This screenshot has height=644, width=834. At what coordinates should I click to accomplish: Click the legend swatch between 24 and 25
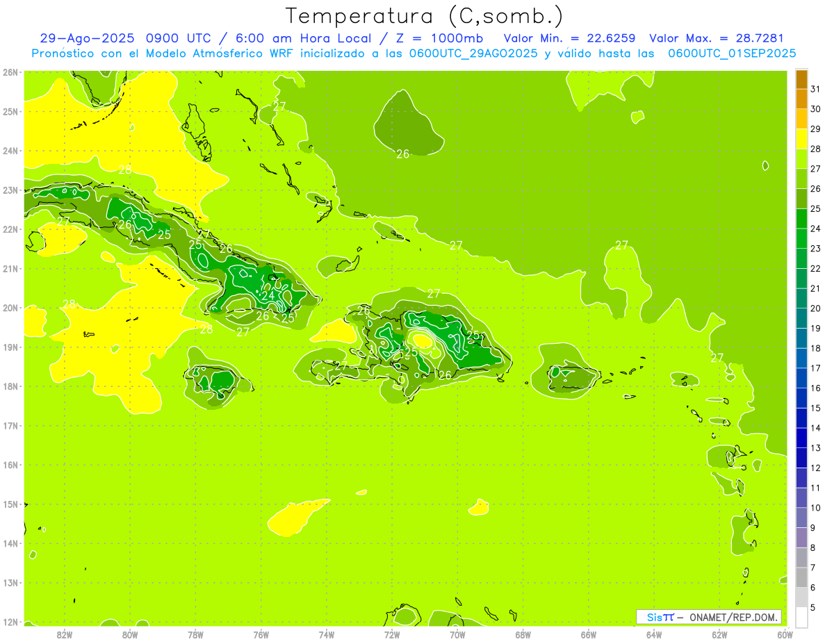[801, 219]
